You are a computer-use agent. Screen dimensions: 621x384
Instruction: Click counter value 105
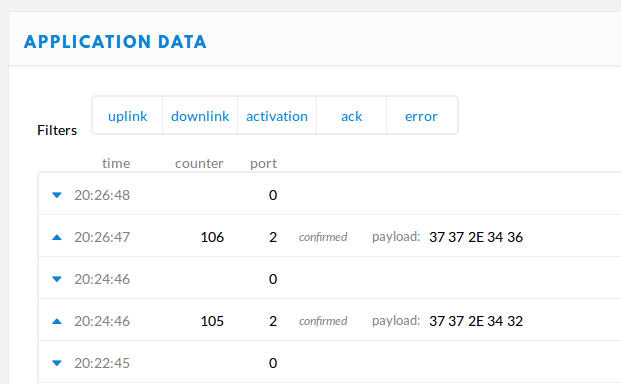tap(212, 321)
